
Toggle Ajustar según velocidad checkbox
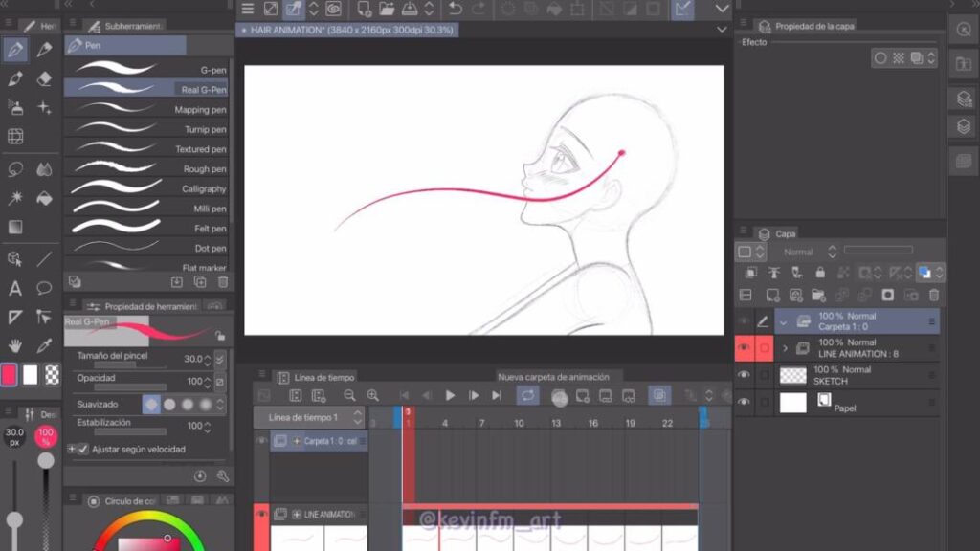[x=83, y=450]
